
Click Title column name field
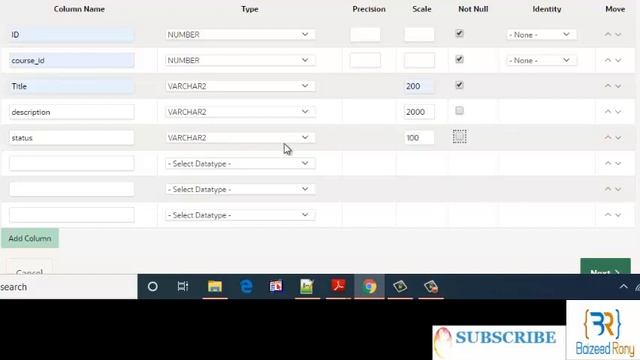pos(71,86)
